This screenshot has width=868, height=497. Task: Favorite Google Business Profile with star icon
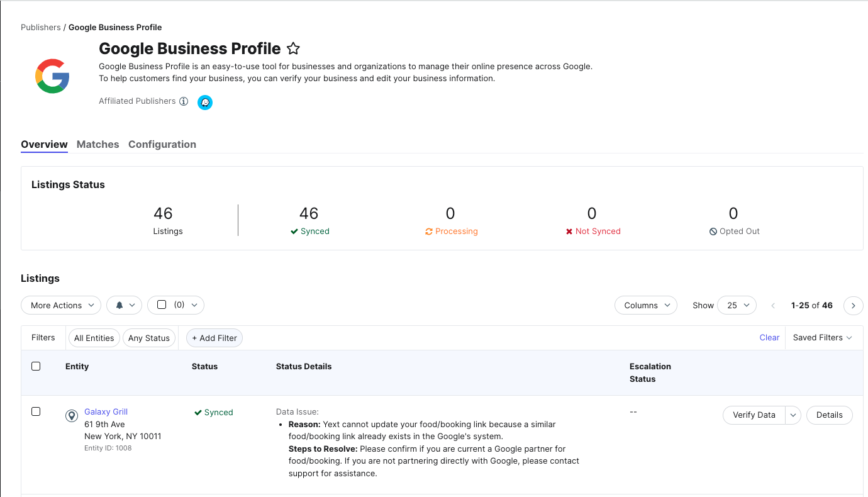coord(293,48)
